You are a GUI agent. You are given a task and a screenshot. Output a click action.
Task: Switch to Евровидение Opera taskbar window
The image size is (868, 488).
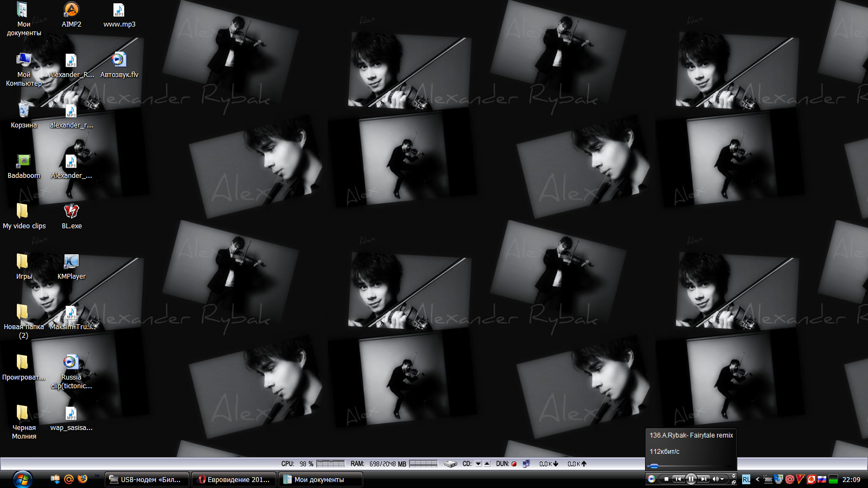click(x=234, y=479)
